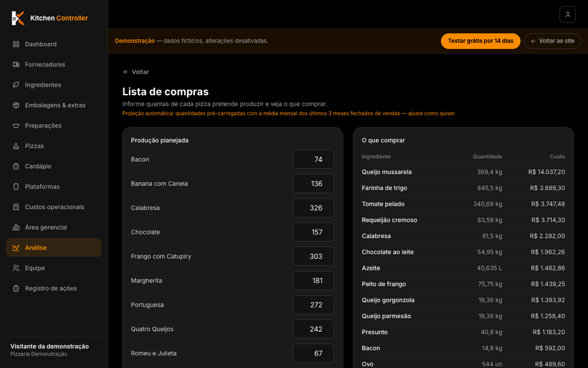
Task: Select the Queijo mussarela ingredient row
Action: tap(464, 172)
